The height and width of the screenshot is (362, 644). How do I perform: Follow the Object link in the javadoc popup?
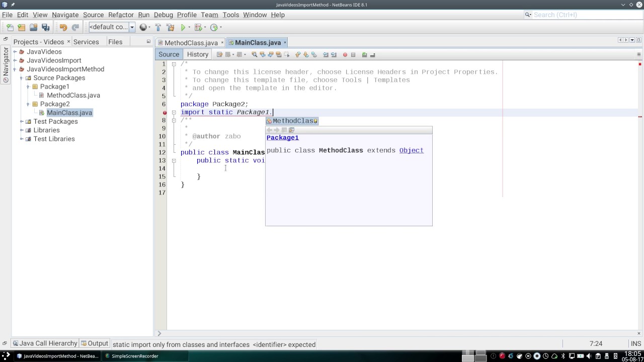pyautogui.click(x=411, y=150)
